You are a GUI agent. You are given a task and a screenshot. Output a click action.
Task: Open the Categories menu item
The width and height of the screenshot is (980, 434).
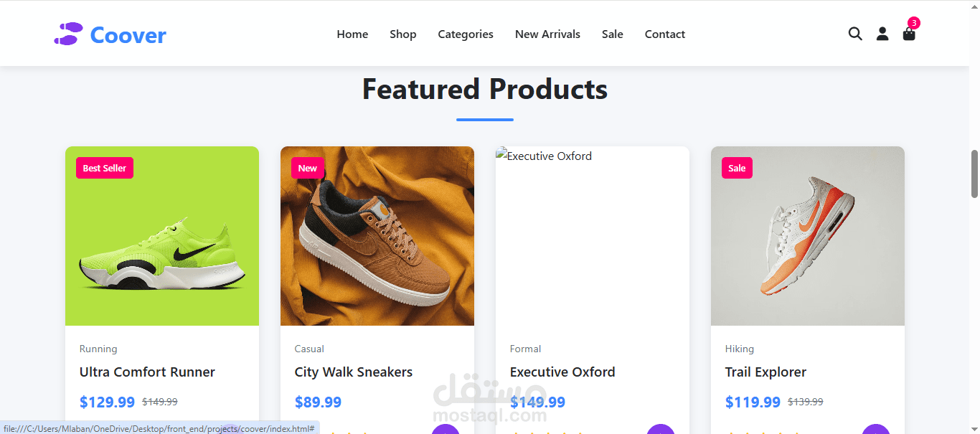466,34
